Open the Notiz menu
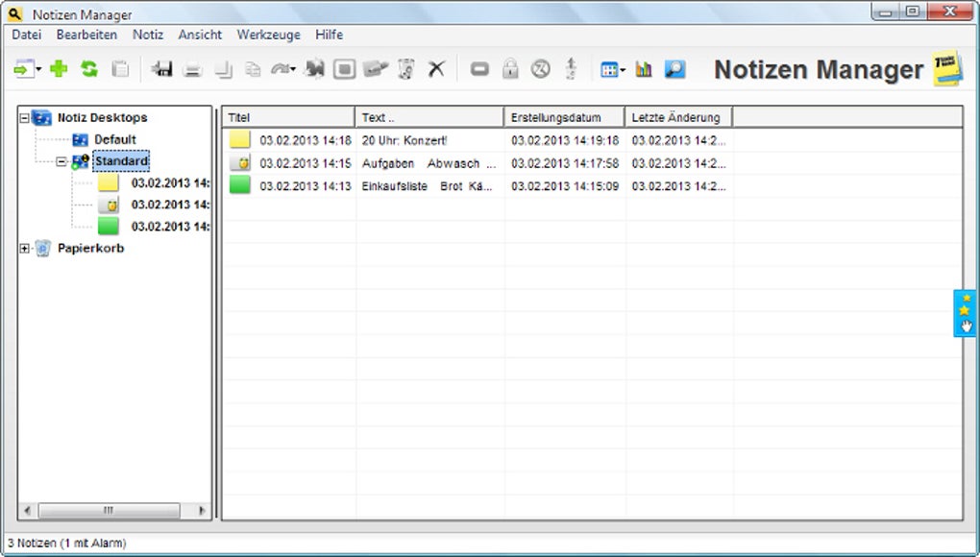The height and width of the screenshot is (557, 980). 148,35
